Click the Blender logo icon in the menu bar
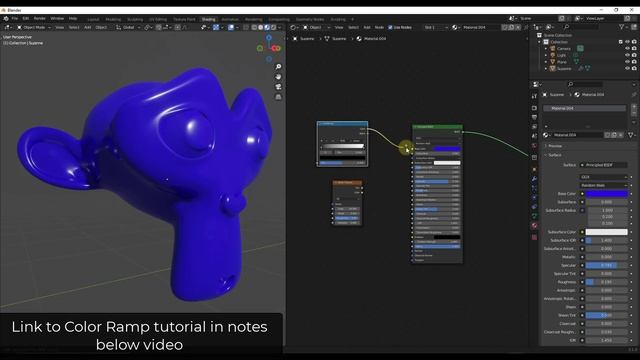Screen dimensions: 640x360 (6, 18)
